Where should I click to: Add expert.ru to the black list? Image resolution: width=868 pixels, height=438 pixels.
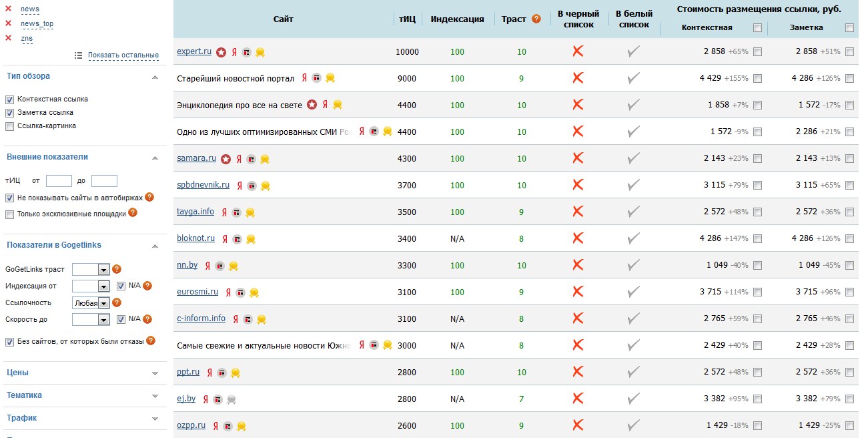coord(578,51)
